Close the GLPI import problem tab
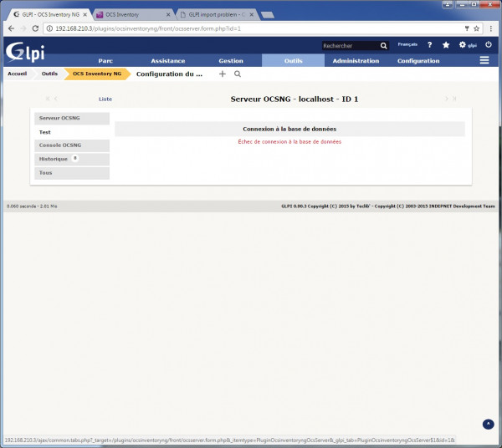Image resolution: width=502 pixels, height=448 pixels. click(252, 15)
